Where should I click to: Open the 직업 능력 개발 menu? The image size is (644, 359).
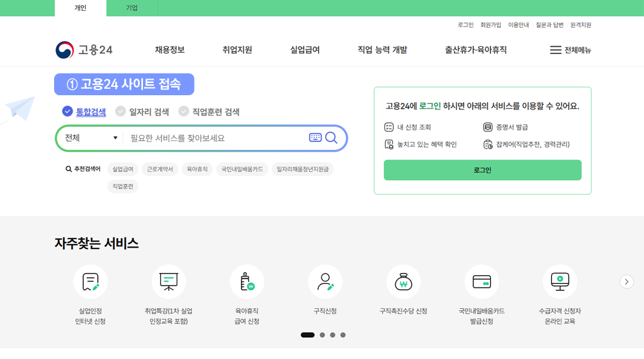coord(383,50)
